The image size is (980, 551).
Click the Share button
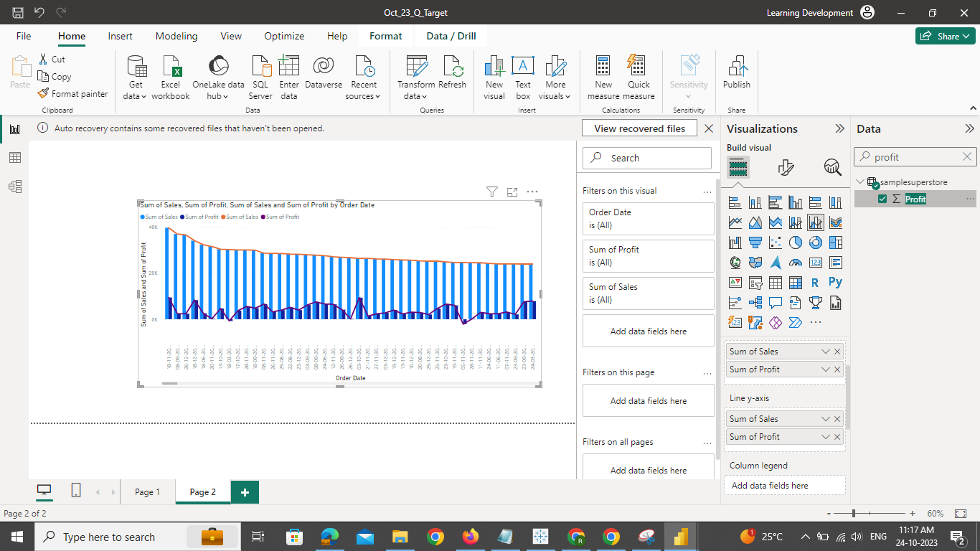945,36
